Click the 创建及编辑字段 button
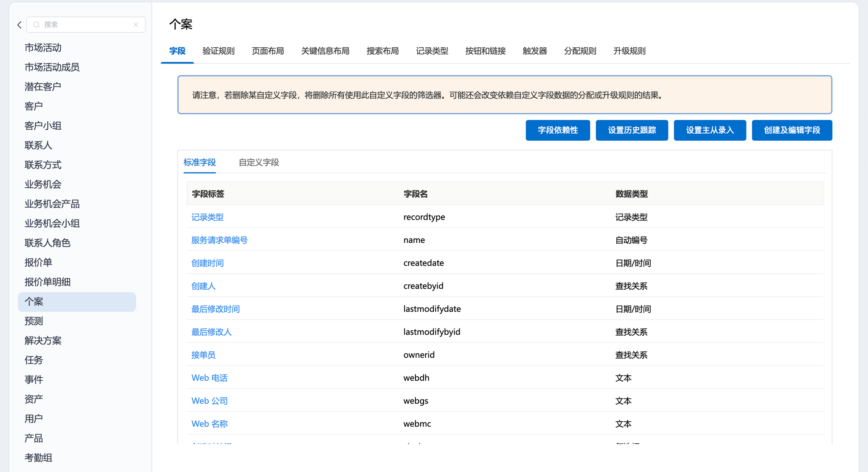 (x=792, y=130)
